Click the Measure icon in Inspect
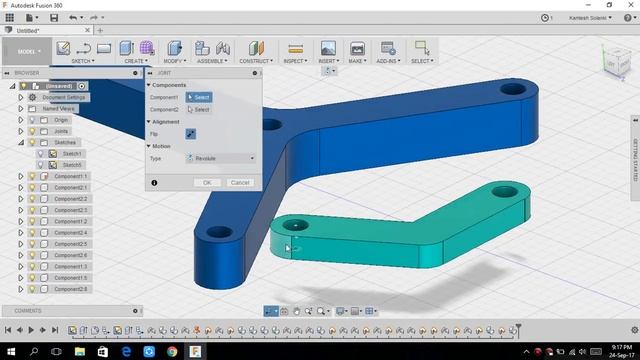Image resolution: width=640 pixels, height=360 pixels. (x=295, y=49)
